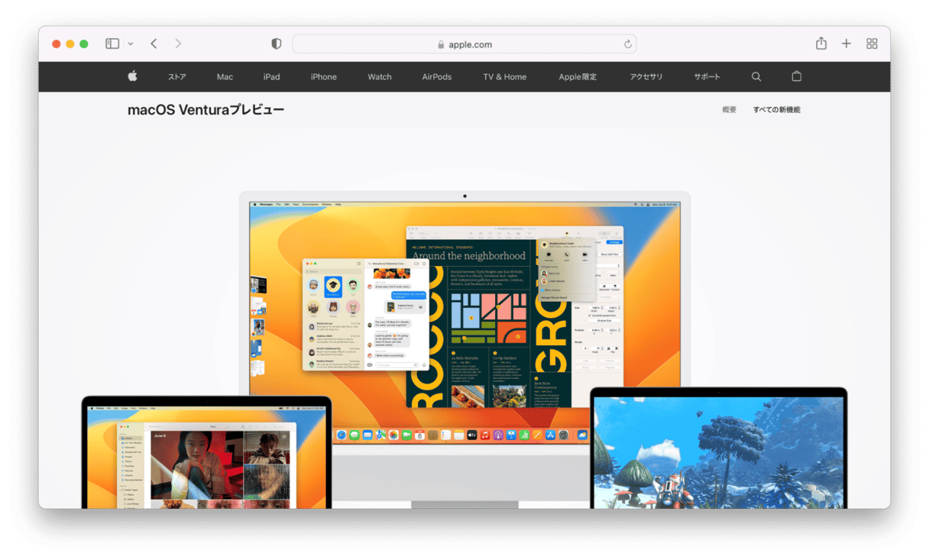Open the ストア menu item
The image size is (929, 560).
click(177, 77)
